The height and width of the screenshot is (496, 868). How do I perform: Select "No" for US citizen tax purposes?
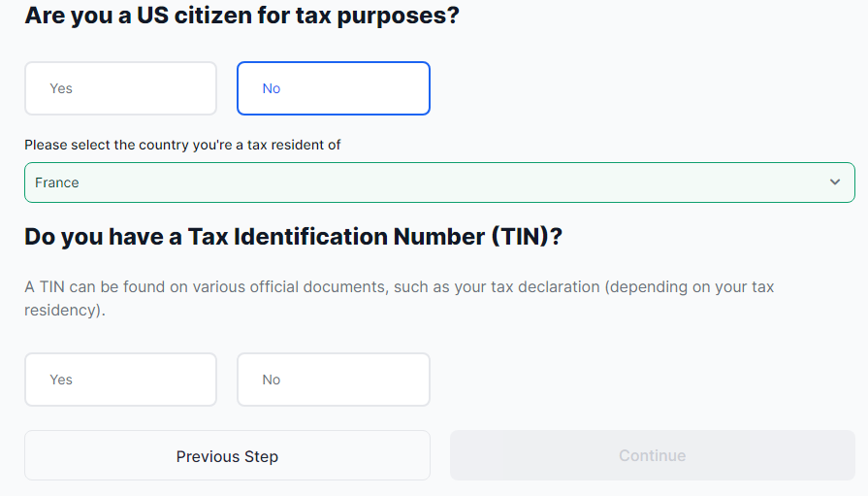333,88
